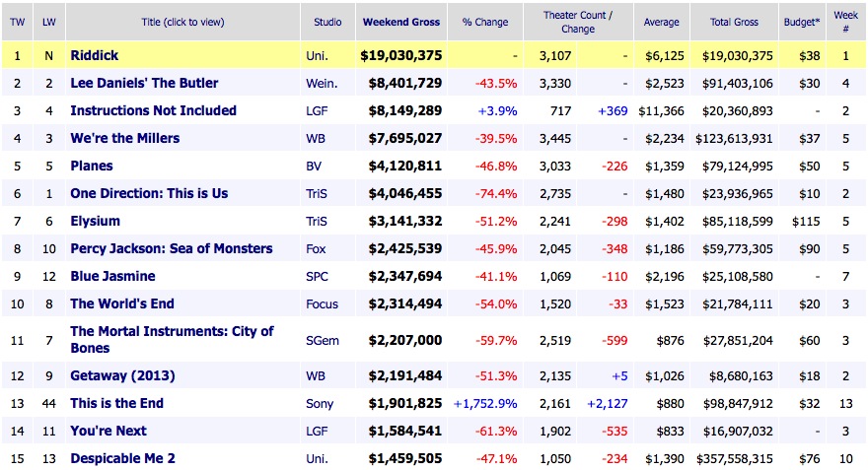Image resolution: width=868 pixels, height=470 pixels.
Task: Select the Planes movie title
Action: (92, 166)
